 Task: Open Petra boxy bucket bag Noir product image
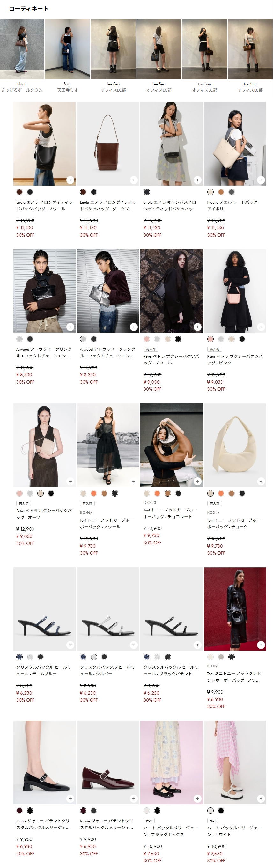click(x=172, y=291)
